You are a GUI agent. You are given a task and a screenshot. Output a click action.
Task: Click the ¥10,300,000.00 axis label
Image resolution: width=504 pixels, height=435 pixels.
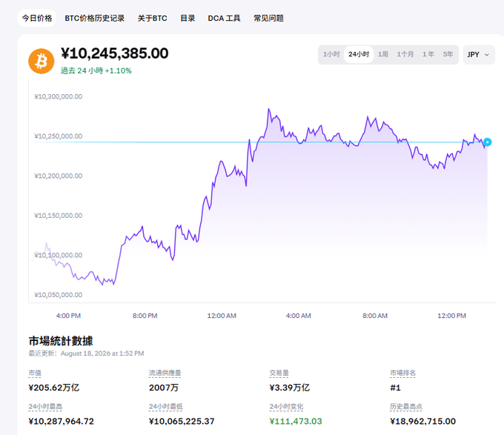[58, 96]
